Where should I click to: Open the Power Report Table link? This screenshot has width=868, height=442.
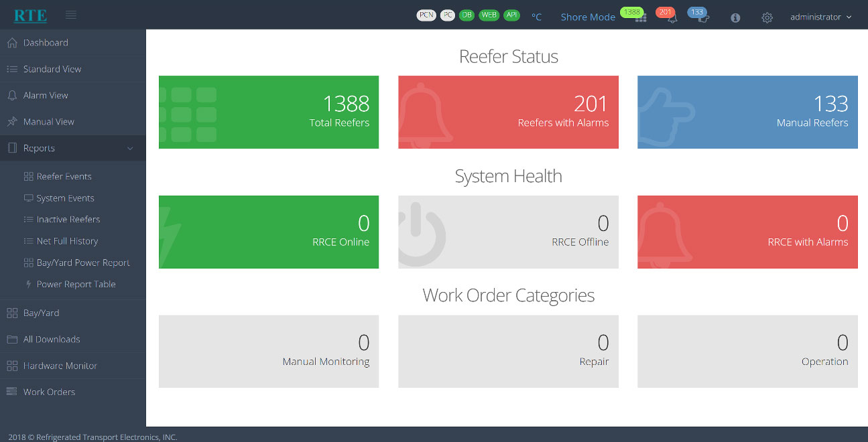(76, 285)
